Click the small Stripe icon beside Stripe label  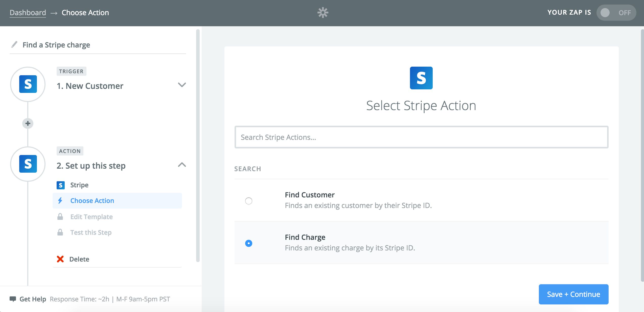61,185
